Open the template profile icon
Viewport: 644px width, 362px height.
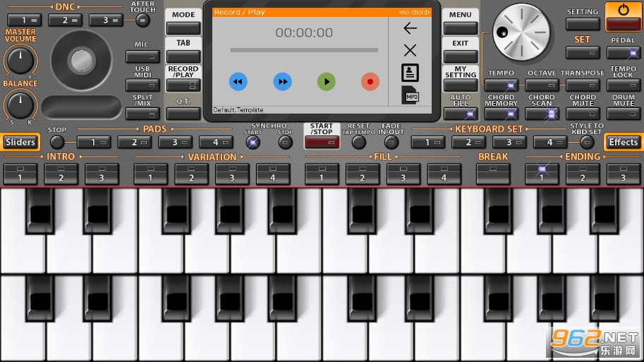pyautogui.click(x=410, y=73)
